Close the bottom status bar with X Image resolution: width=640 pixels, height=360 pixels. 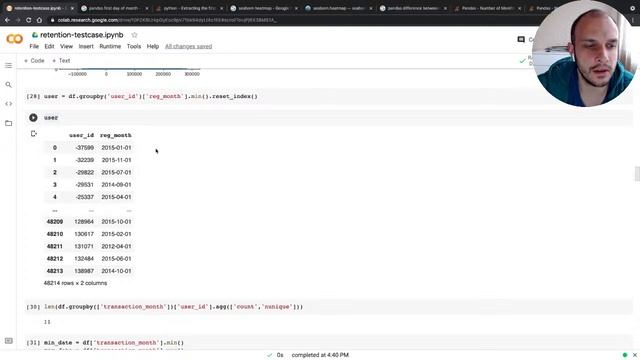[x=635, y=355]
